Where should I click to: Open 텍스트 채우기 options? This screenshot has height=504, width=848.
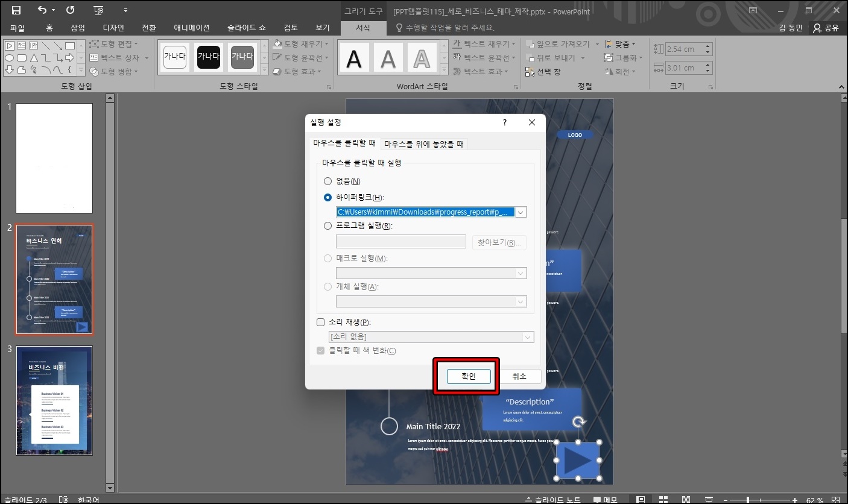pyautogui.click(x=484, y=44)
